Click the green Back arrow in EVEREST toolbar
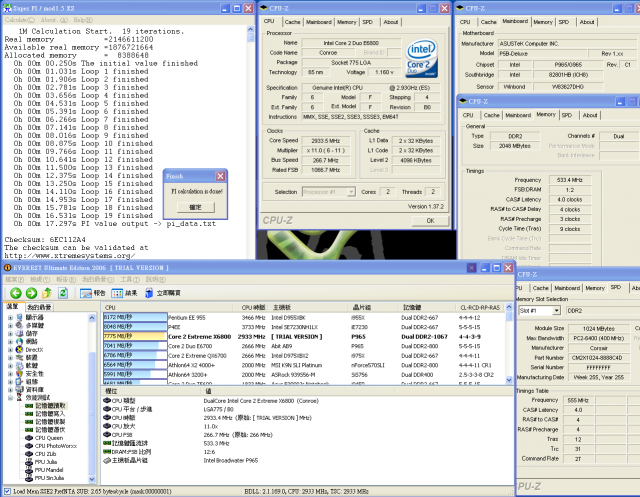The image size is (640, 497). point(16,293)
